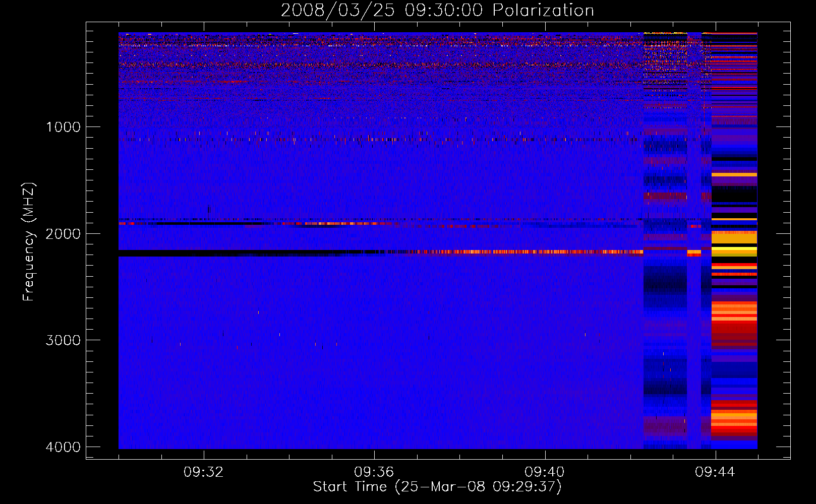Click the 1000 frequency tick label
The image size is (816, 504).
(x=63, y=127)
